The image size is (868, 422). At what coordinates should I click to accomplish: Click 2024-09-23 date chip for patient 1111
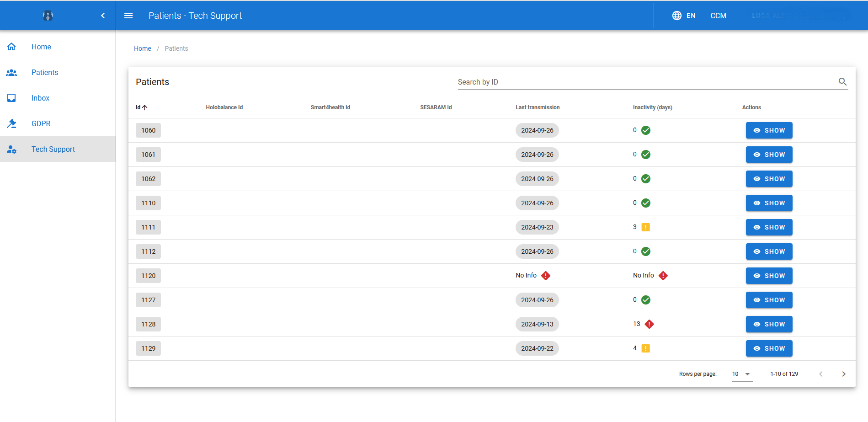click(537, 227)
